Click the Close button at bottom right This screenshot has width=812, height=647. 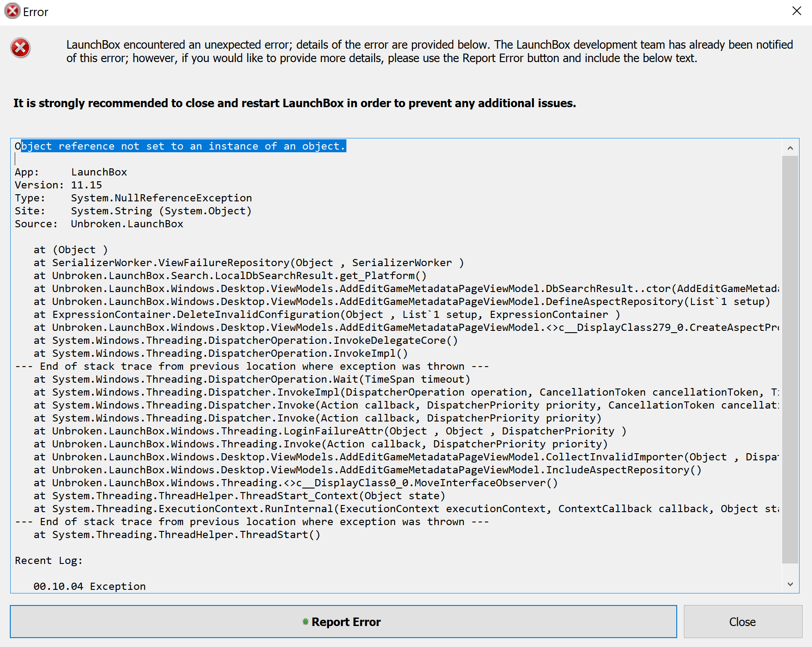pos(742,622)
